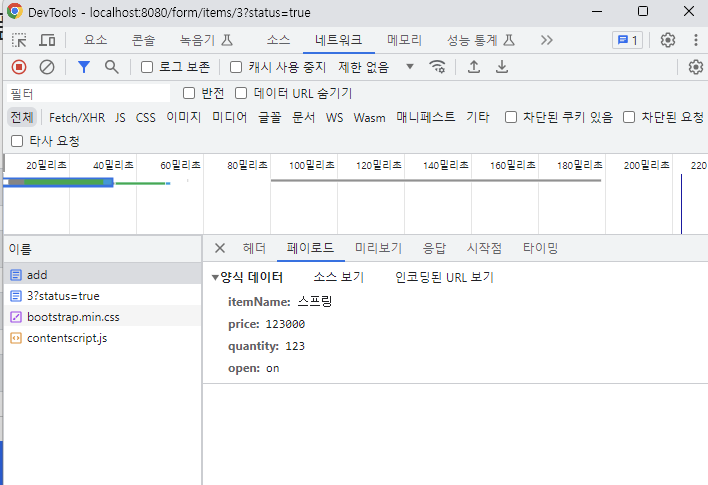Select the 전체 filter type
This screenshot has width=708, height=485.
tap(22, 117)
